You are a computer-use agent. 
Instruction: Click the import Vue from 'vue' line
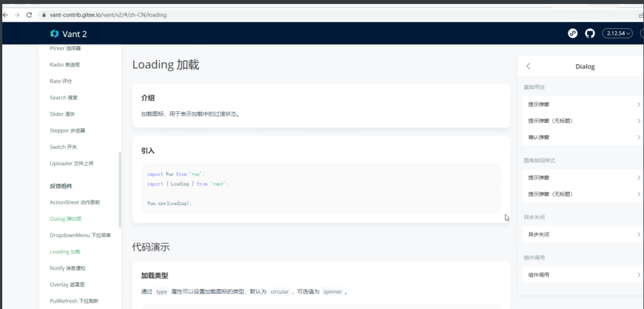click(176, 174)
